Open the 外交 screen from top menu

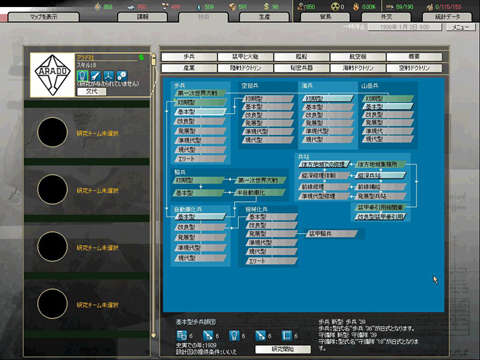[386, 17]
